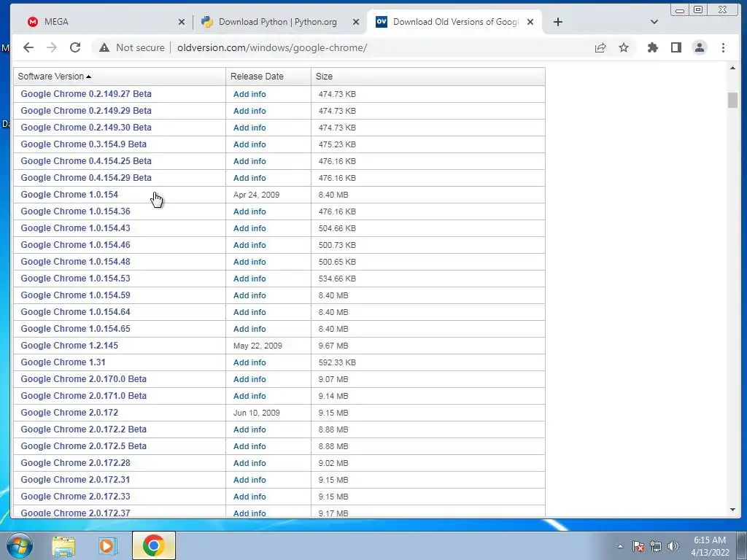Open a new tab with plus button
Screen dimensions: 747x560
[558, 22]
